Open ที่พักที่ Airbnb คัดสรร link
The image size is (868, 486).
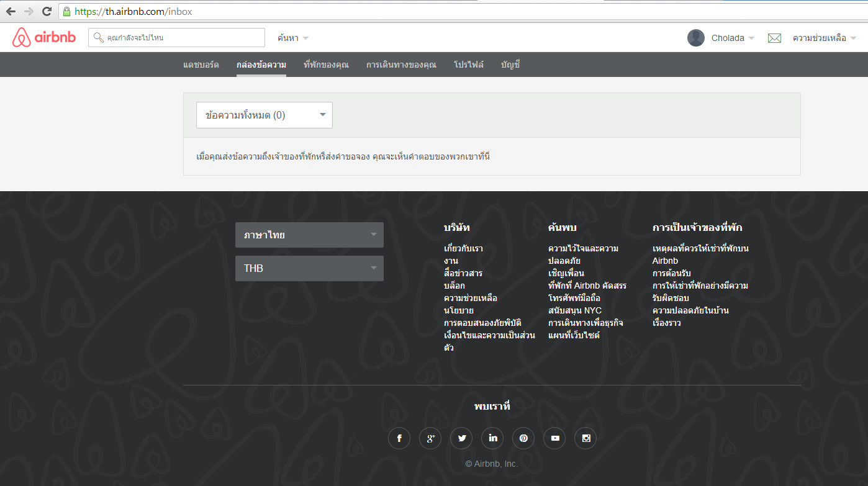587,286
